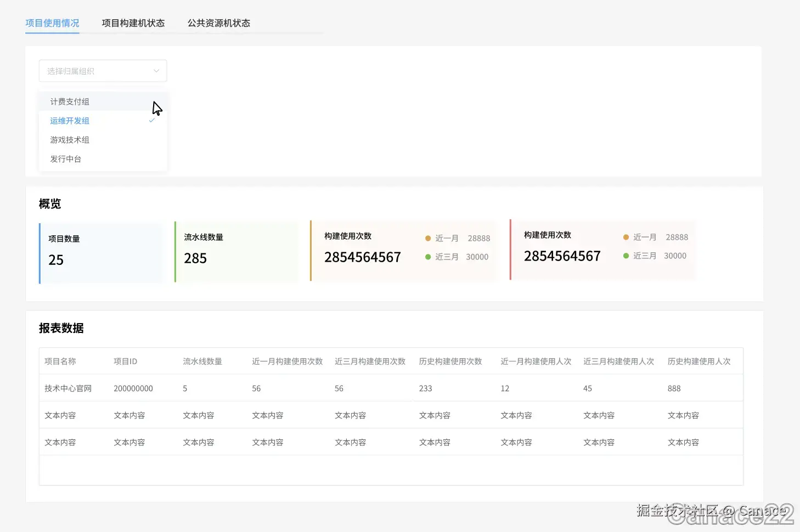Open the 公共资源机状态 tab
Viewport: 800px width, 532px height.
click(x=219, y=23)
